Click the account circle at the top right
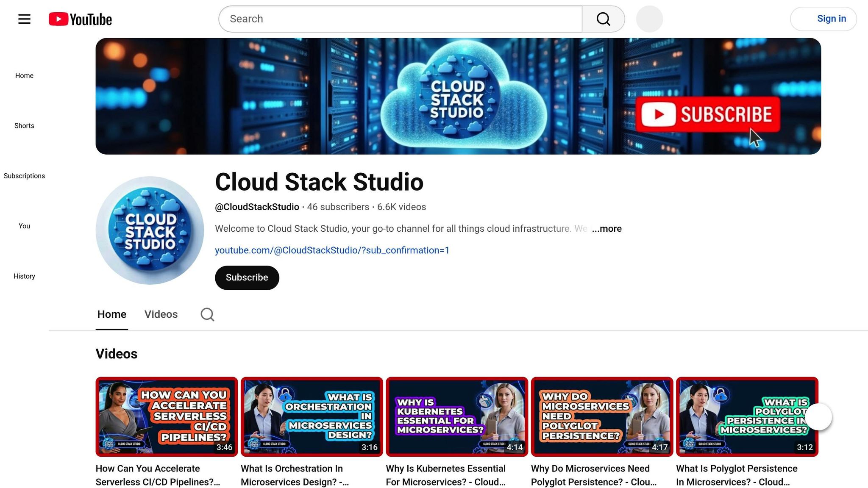 pos(650,19)
